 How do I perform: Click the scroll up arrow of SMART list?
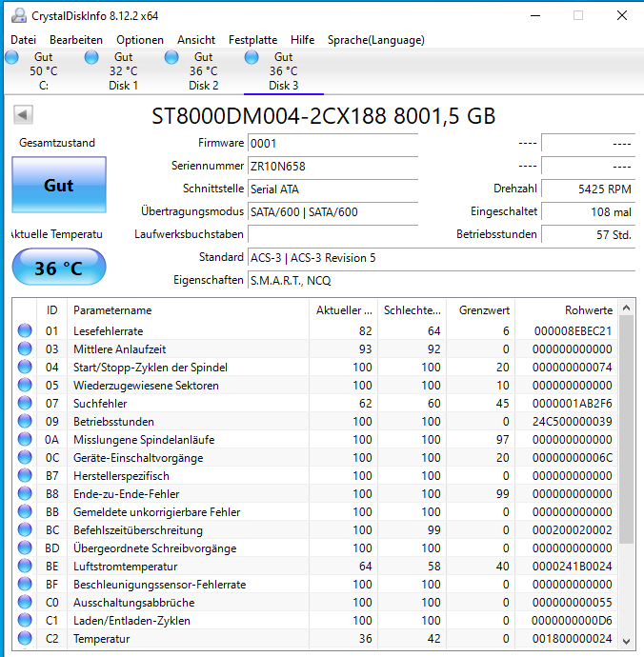tap(627, 308)
